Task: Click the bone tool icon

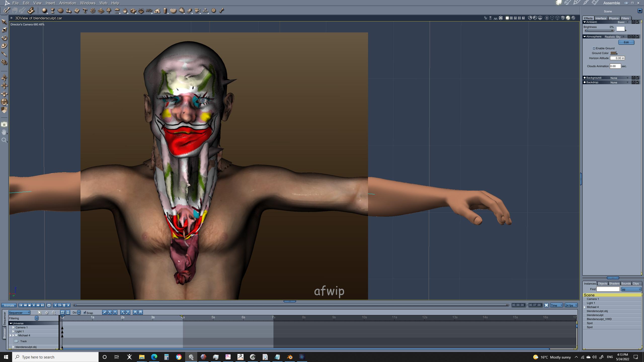Action: click(222, 11)
